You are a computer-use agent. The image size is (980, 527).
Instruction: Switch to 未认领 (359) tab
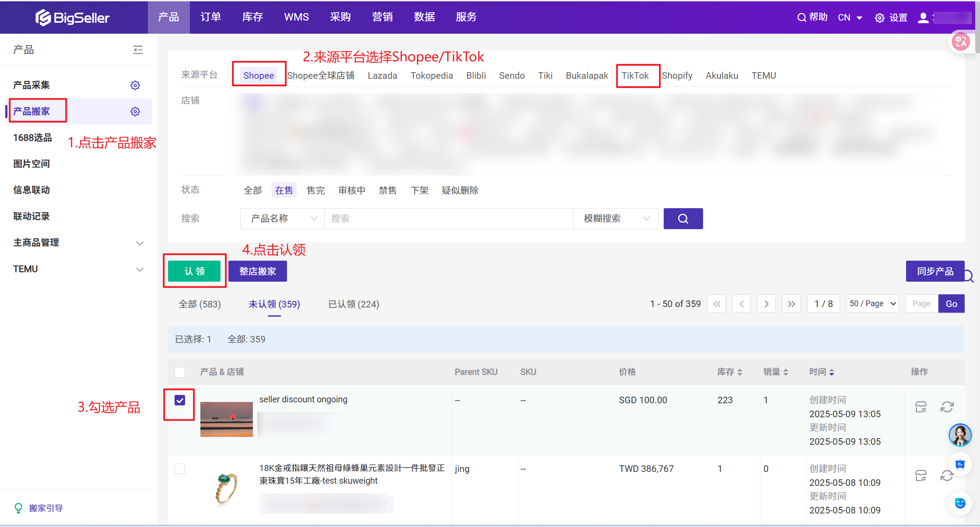pos(274,304)
